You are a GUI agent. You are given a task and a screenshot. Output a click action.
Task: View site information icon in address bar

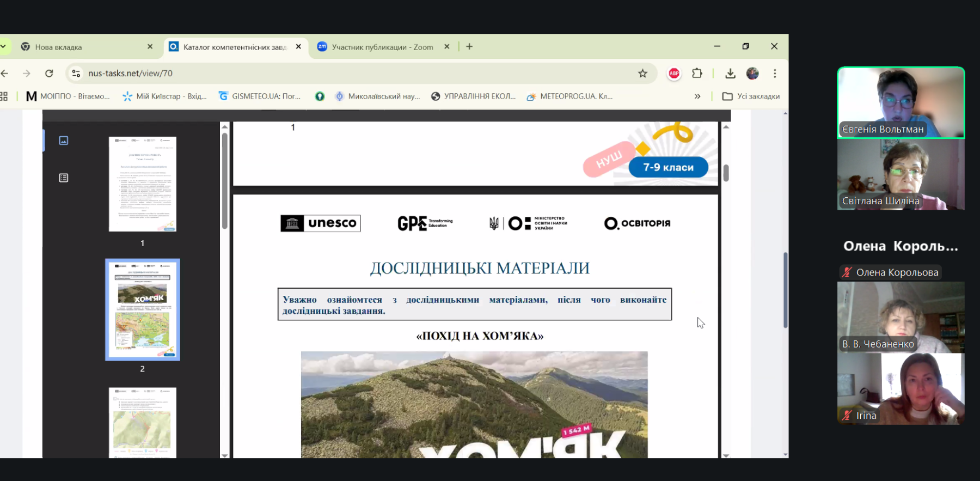coord(76,74)
